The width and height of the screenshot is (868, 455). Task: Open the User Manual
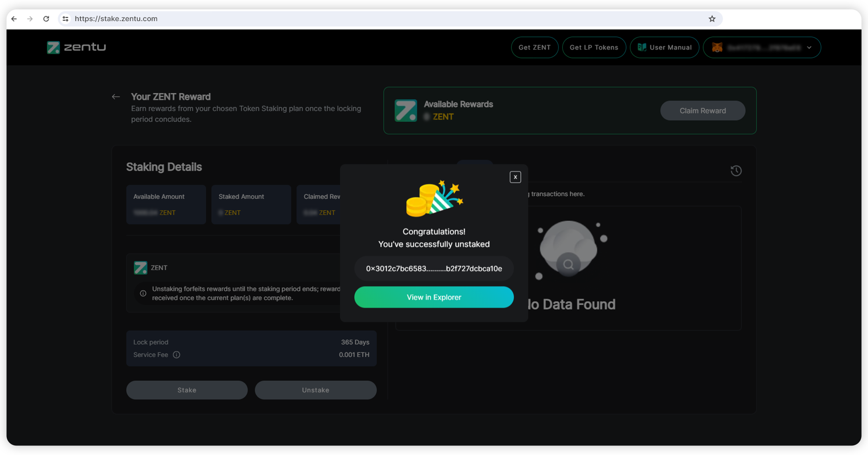(664, 47)
